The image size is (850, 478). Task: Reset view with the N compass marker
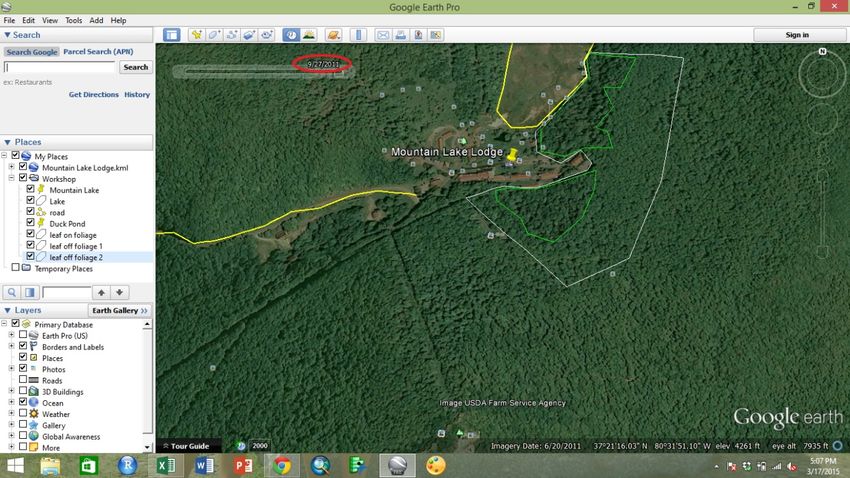tap(822, 51)
